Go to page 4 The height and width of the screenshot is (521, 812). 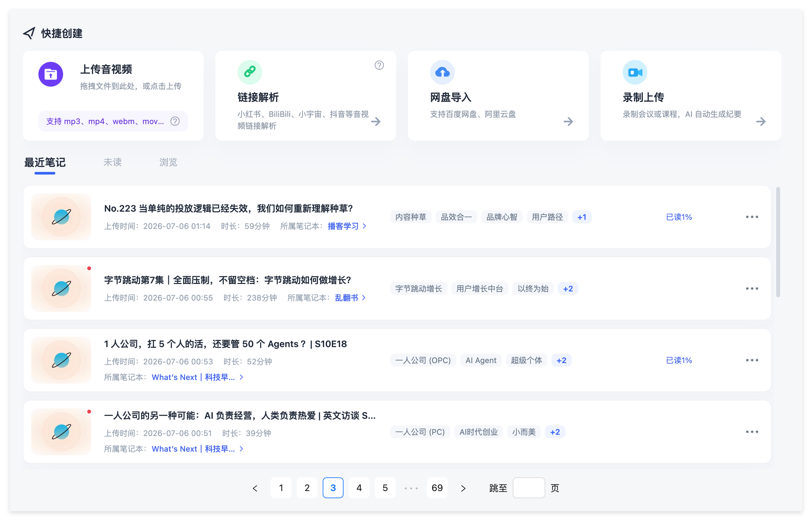click(359, 488)
